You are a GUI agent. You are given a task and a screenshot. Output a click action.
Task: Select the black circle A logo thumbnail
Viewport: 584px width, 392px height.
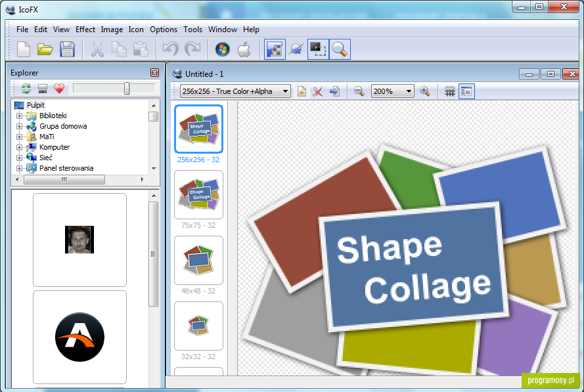(x=79, y=337)
